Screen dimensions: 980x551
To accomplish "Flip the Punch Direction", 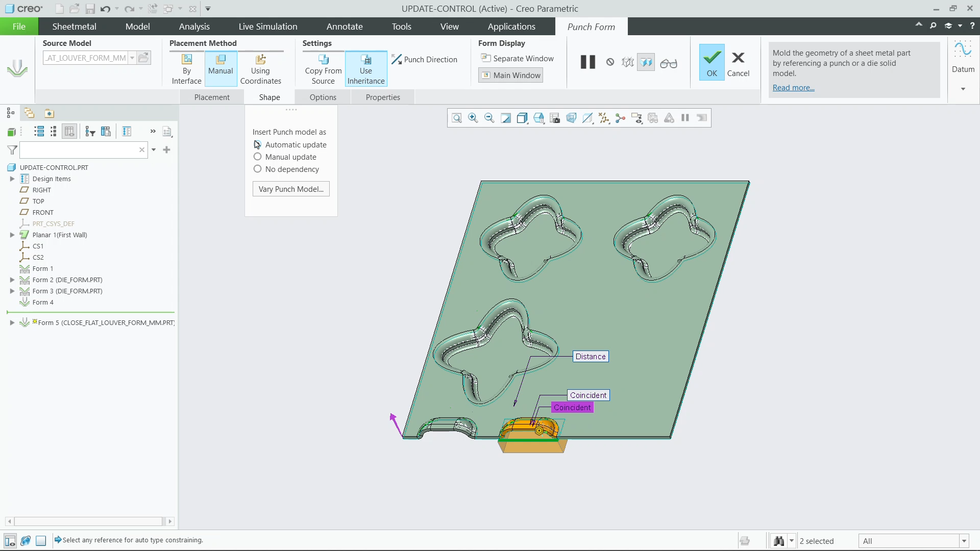I will coord(424,59).
